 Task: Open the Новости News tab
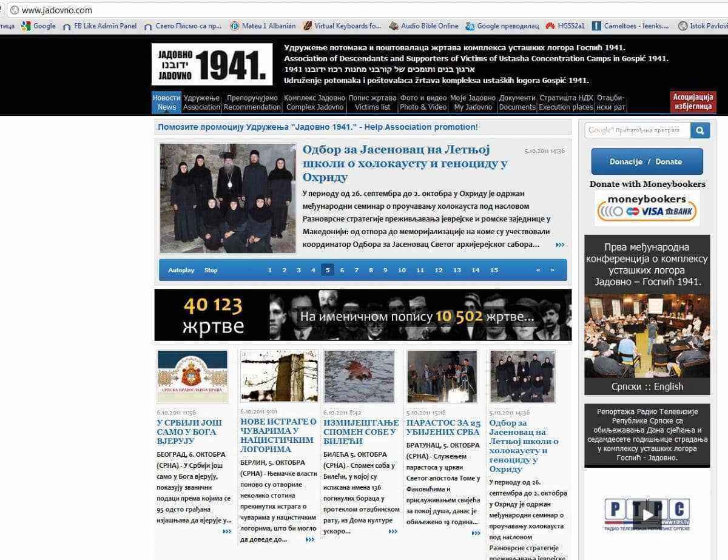166,103
